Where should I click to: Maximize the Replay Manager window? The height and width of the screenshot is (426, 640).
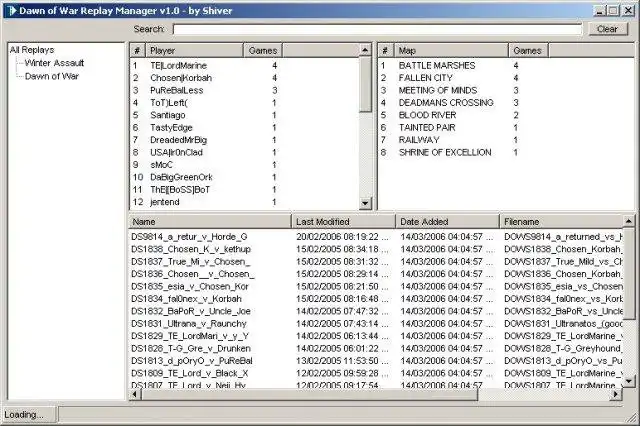[x=613, y=11]
